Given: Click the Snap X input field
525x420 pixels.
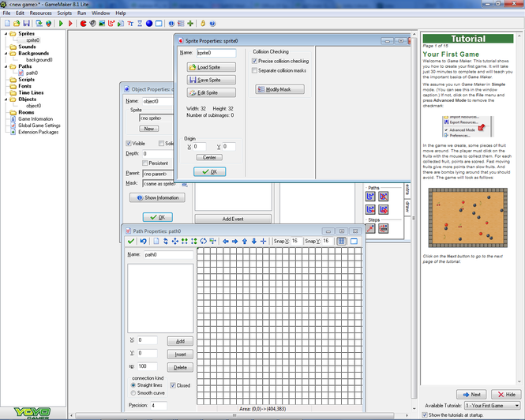Looking at the screenshot, I should (296, 241).
